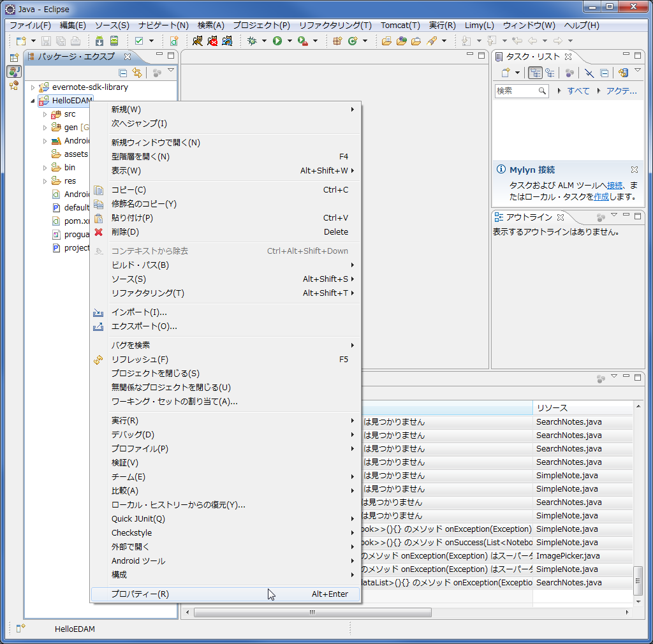Minimize the Outline (アウトライン) view
Image resolution: width=653 pixels, height=644 pixels.
pos(626,216)
